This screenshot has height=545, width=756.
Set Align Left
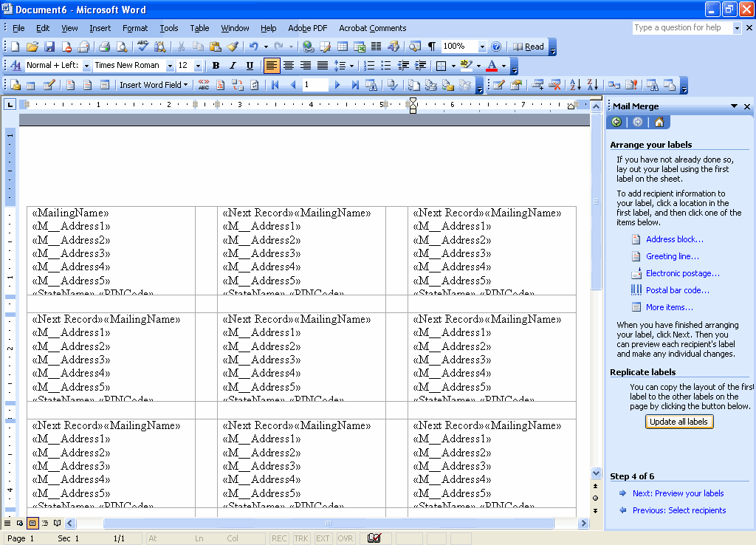tap(272, 66)
